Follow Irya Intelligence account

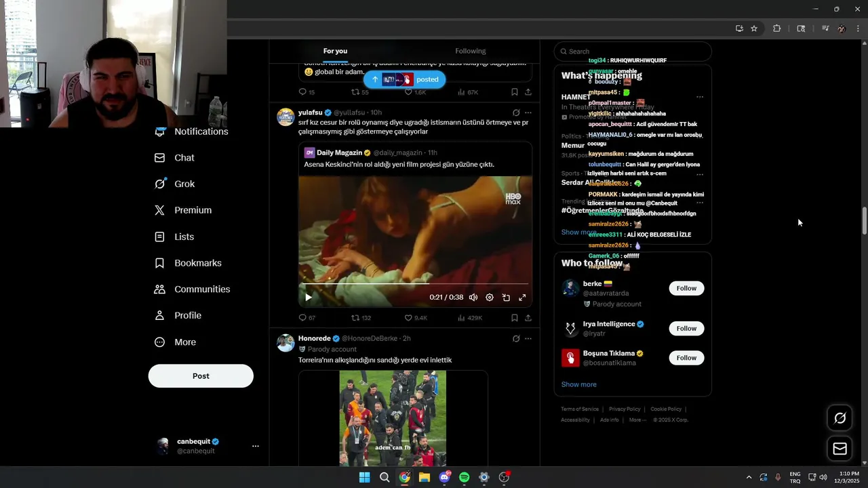[x=686, y=329]
